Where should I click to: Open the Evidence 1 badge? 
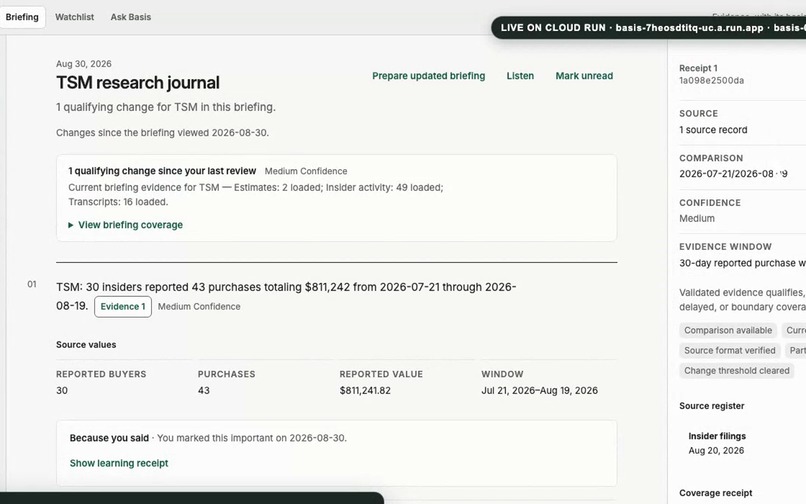coord(123,307)
